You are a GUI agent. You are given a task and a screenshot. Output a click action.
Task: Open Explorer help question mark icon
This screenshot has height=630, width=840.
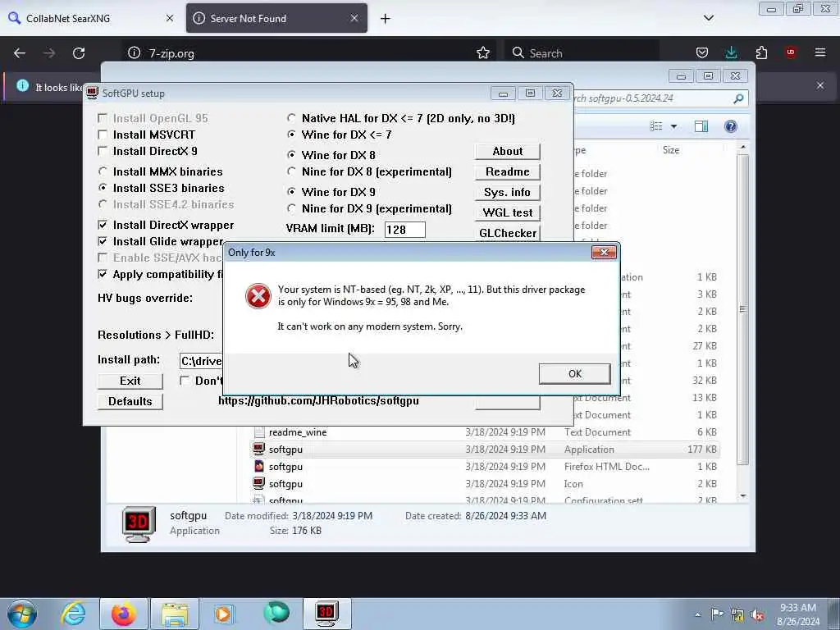[x=731, y=126]
